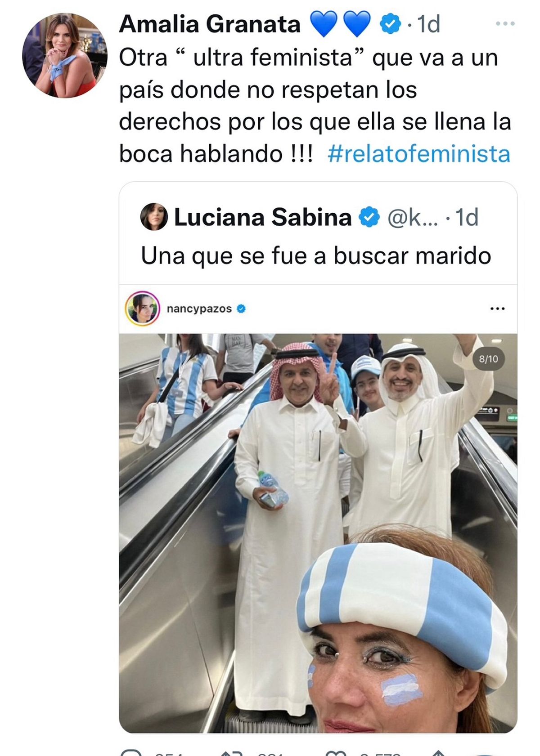Open the Amalia Granata display name
This screenshot has width=540, height=756.
pos(210,24)
